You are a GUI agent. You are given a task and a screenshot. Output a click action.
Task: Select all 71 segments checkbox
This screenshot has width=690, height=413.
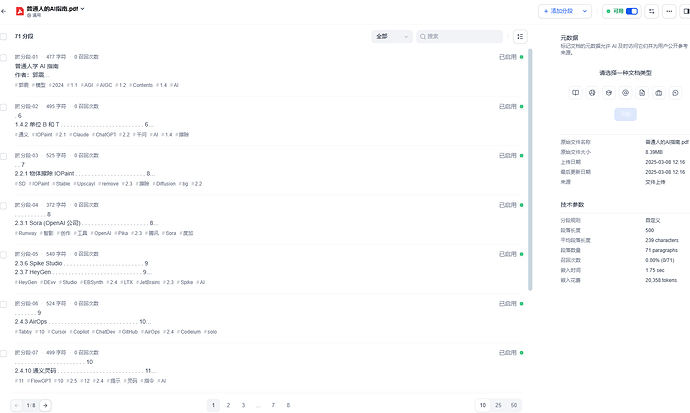tap(6, 36)
